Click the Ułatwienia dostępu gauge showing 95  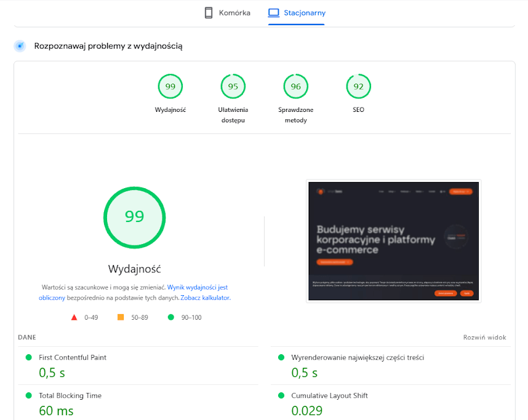(x=233, y=86)
